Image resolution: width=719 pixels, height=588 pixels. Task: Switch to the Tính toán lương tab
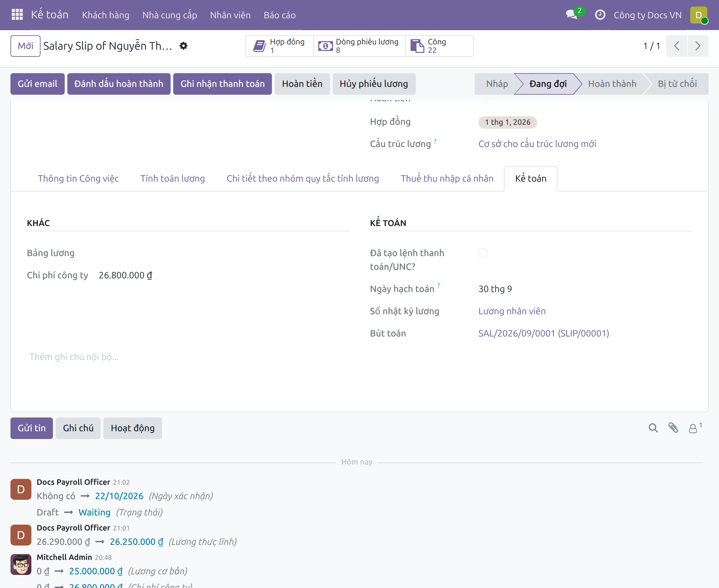pos(173,178)
